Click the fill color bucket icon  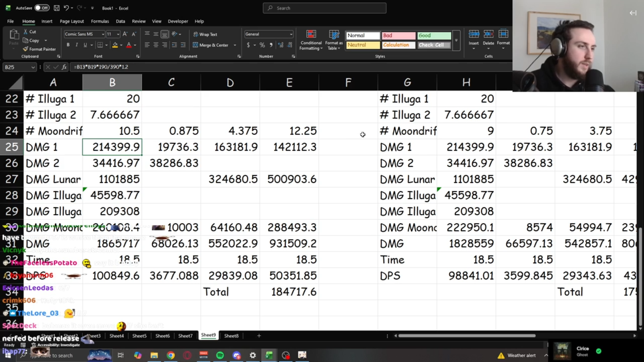coord(115,45)
